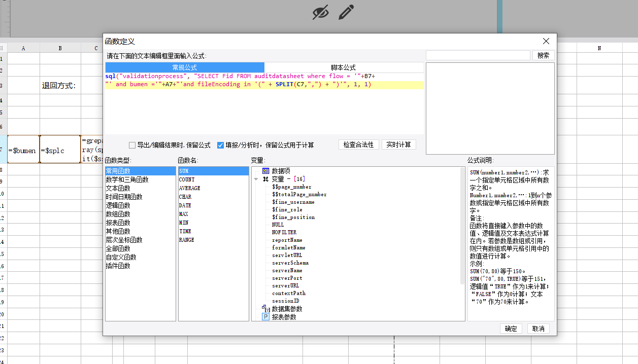638x364 pixels.
Task: Select the DATE function name
Action: tap(214, 206)
